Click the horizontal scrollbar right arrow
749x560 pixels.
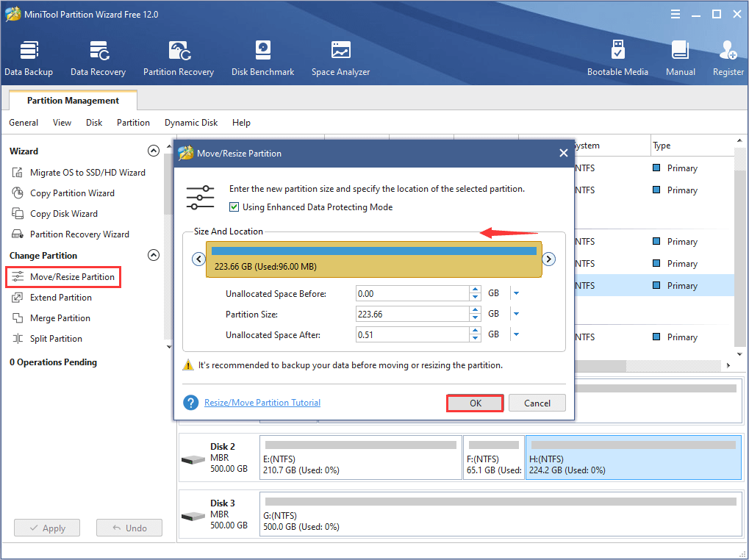728,366
